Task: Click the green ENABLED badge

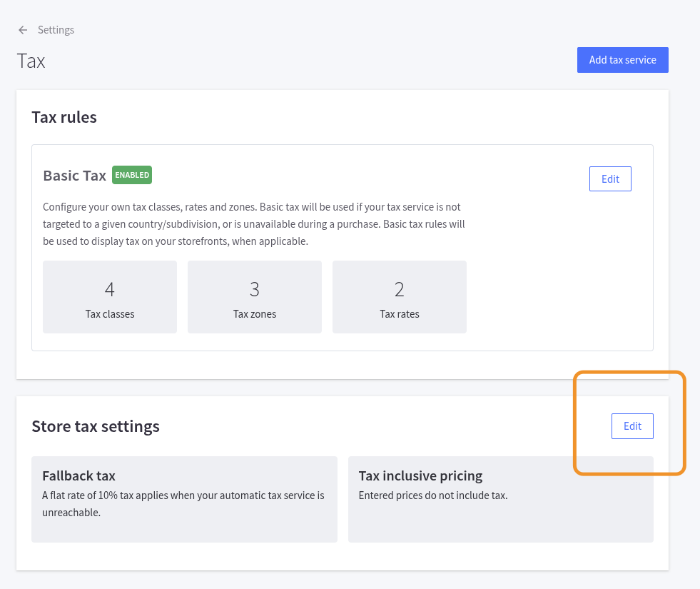Action: coord(131,174)
